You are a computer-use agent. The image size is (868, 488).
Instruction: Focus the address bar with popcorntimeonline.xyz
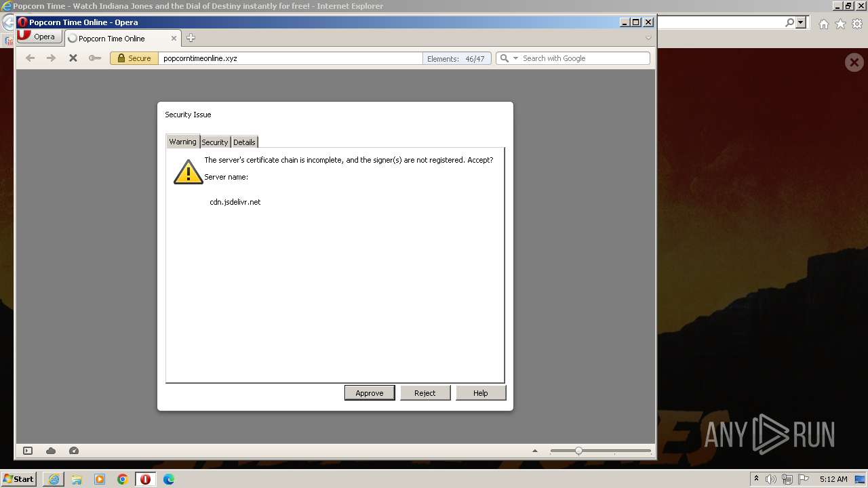pos(290,58)
